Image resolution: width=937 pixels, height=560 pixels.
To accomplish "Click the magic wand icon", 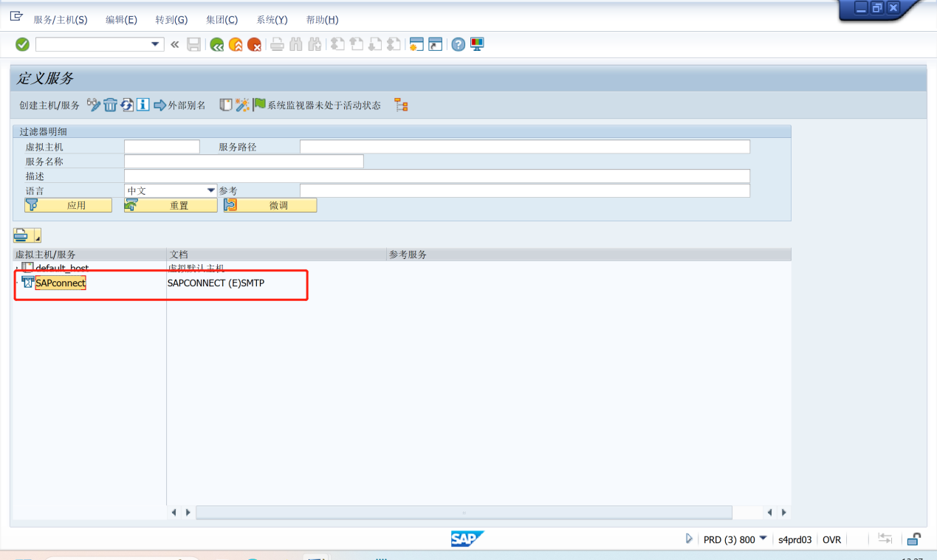I will point(242,105).
